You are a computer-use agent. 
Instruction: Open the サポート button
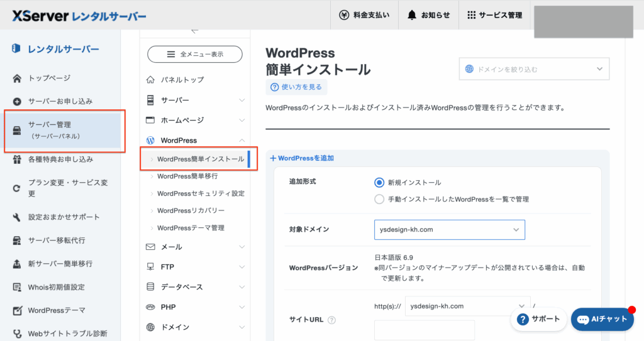(x=538, y=319)
